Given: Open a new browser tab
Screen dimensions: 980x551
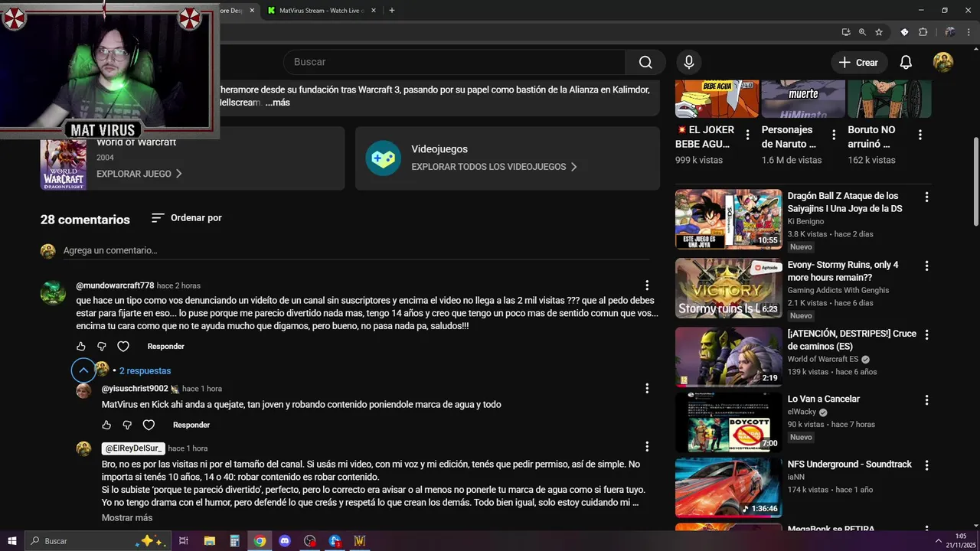Looking at the screenshot, I should click(392, 11).
